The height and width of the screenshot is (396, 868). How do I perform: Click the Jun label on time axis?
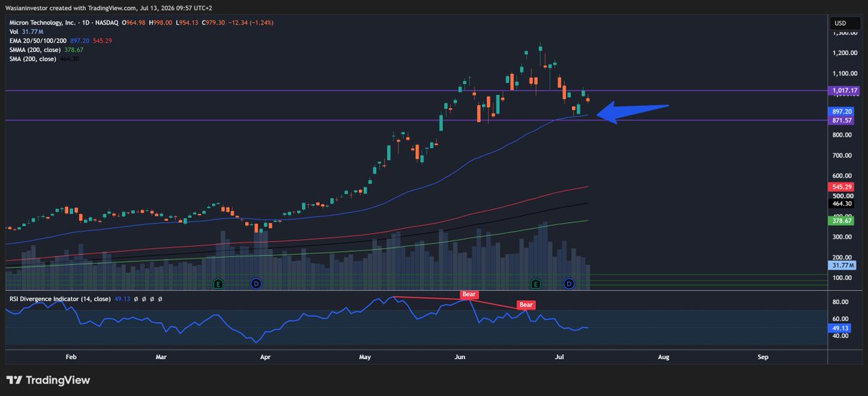(x=459, y=357)
